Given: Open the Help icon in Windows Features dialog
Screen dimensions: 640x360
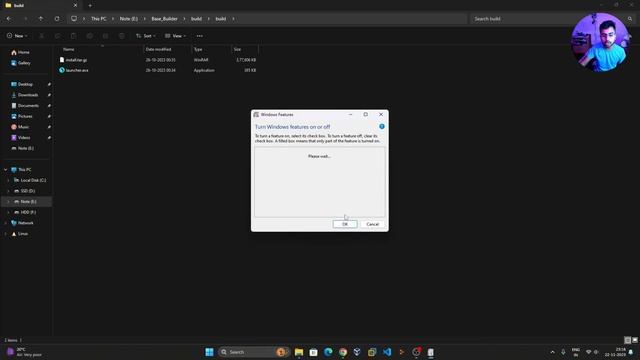Looking at the screenshot, I should coord(382,127).
